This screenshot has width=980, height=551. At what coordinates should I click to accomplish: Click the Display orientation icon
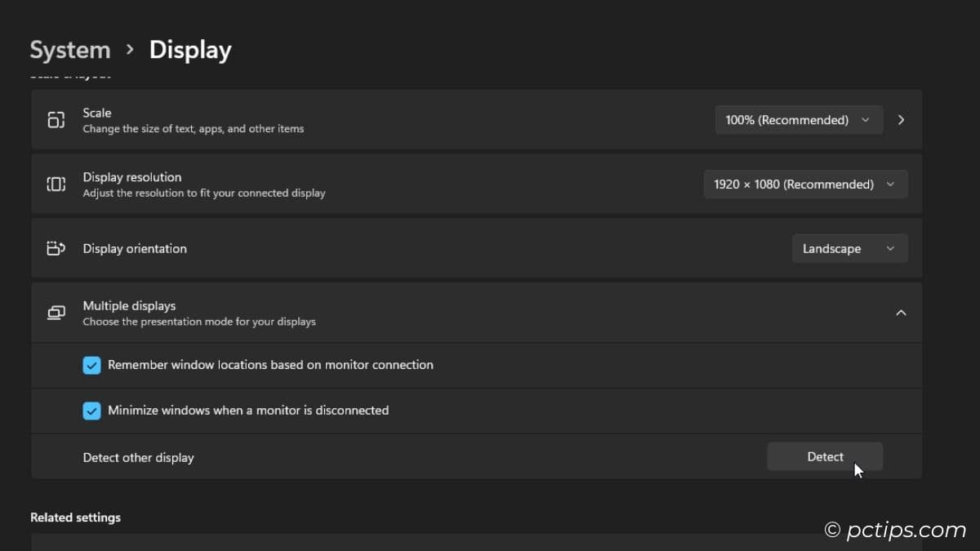tap(56, 249)
